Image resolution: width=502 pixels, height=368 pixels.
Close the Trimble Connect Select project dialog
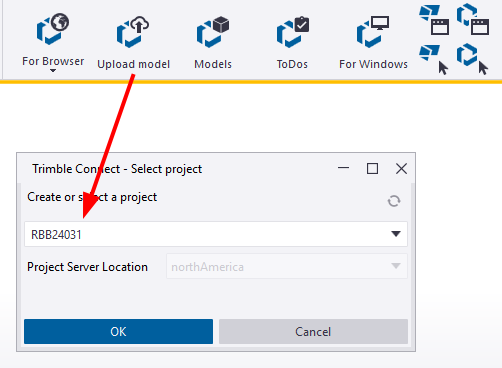pyautogui.click(x=401, y=169)
